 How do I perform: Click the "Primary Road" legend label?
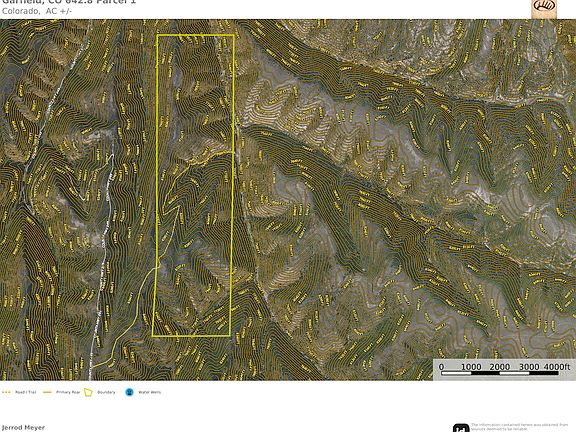coord(68,392)
